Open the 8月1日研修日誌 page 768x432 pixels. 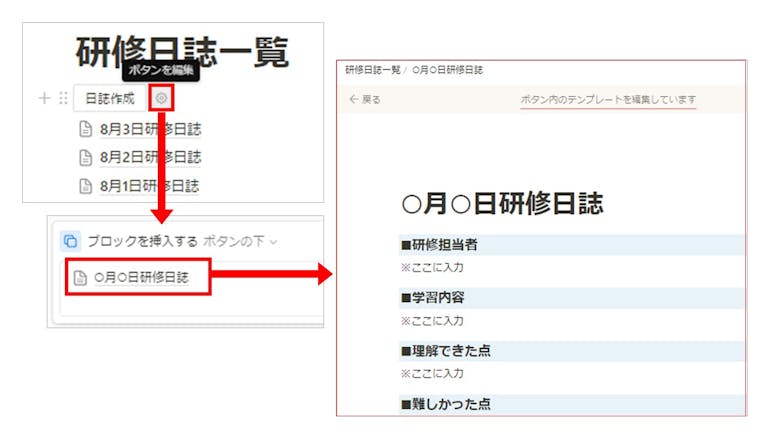(149, 186)
